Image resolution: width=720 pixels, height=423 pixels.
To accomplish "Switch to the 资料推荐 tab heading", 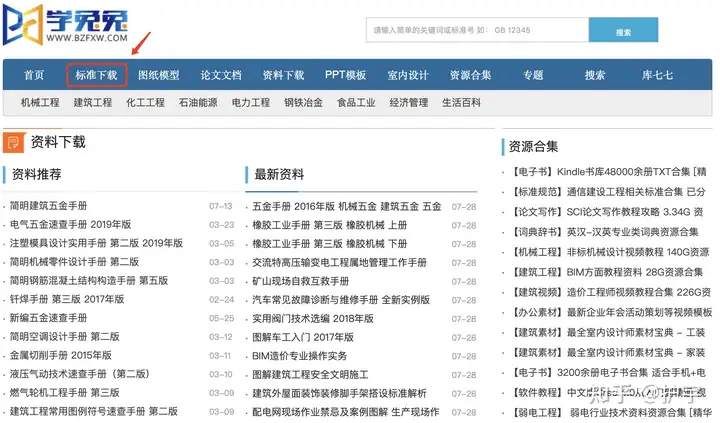I will pyautogui.click(x=37, y=175).
